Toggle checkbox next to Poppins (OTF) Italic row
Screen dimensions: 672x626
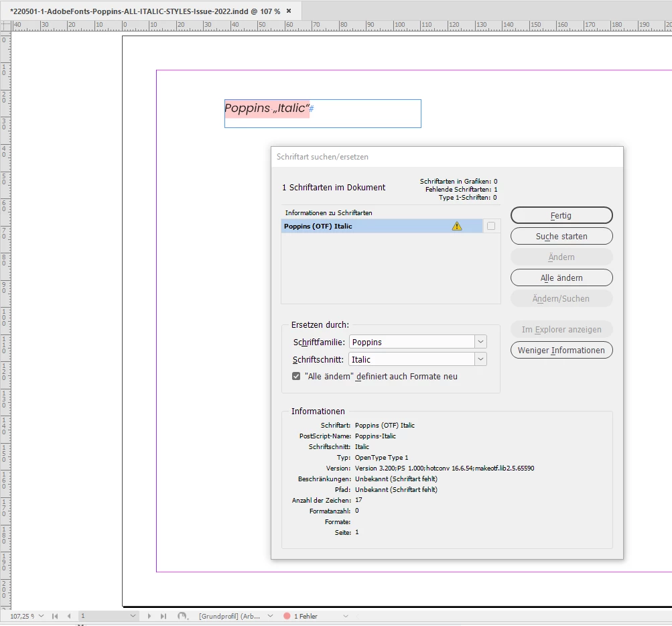pos(491,226)
